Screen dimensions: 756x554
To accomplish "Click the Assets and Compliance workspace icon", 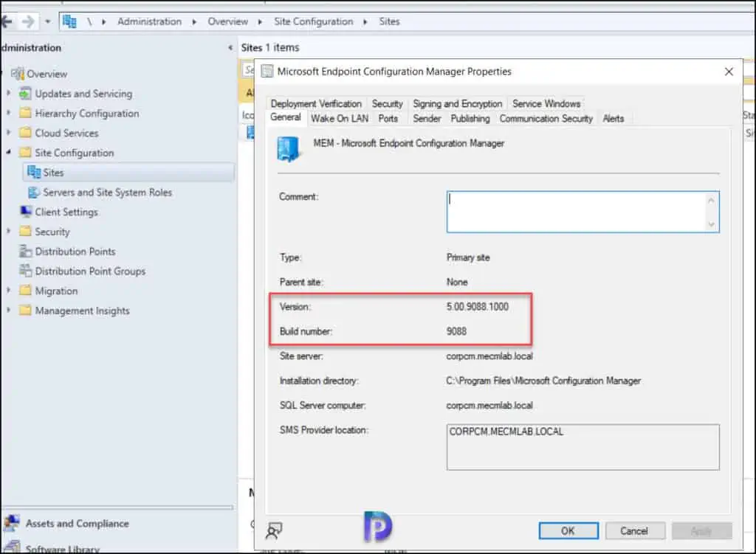I will (x=12, y=523).
